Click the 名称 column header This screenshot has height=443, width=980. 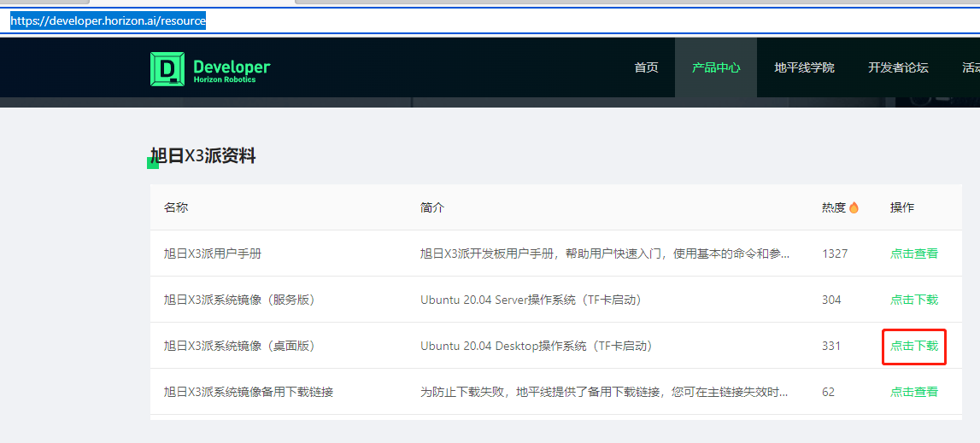pos(176,207)
